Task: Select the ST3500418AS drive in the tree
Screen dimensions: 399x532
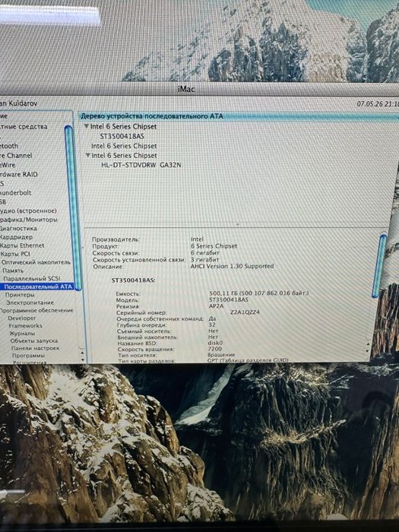Action: coord(122,136)
